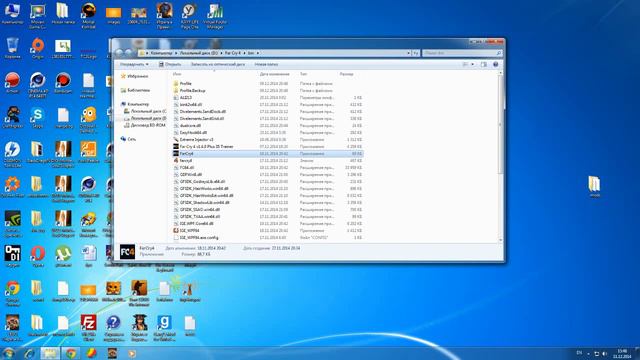Select the IGE_WPF64.exe.config file
The image size is (640, 360).
point(267,238)
